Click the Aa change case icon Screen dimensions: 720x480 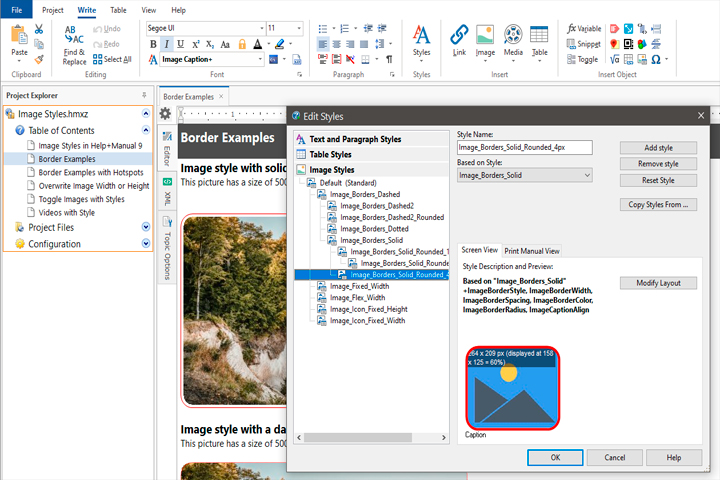point(225,44)
